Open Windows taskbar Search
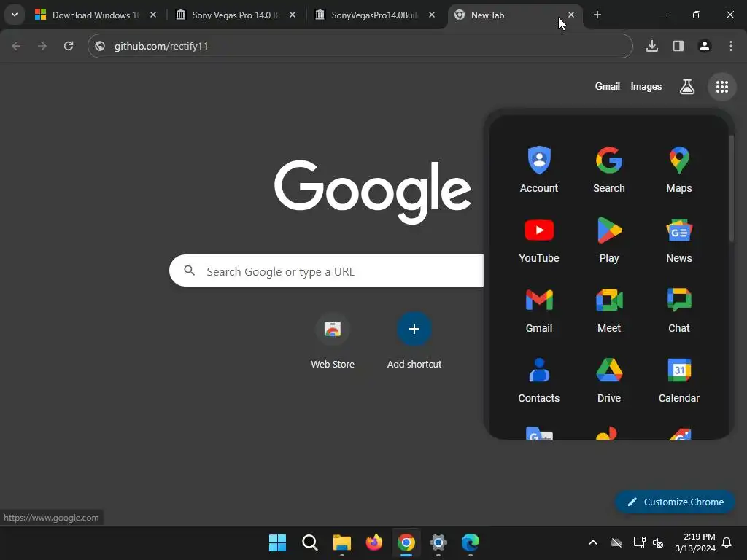The image size is (747, 560). click(309, 542)
